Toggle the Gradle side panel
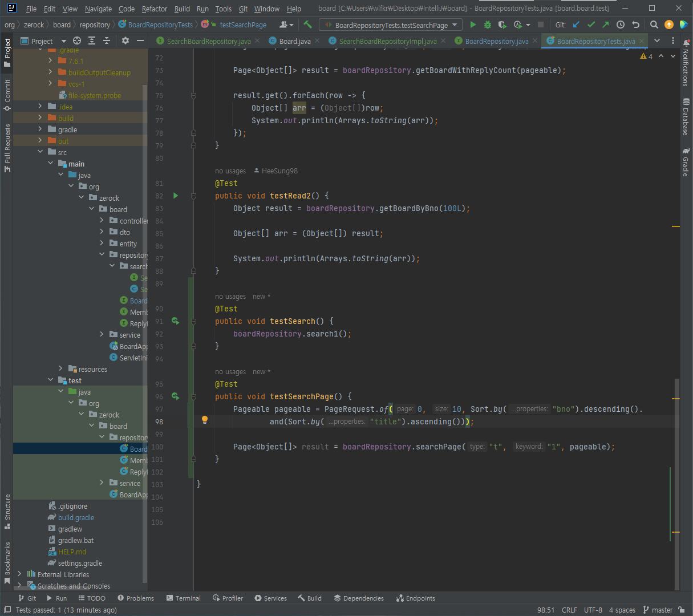693x616 pixels. coord(686,162)
